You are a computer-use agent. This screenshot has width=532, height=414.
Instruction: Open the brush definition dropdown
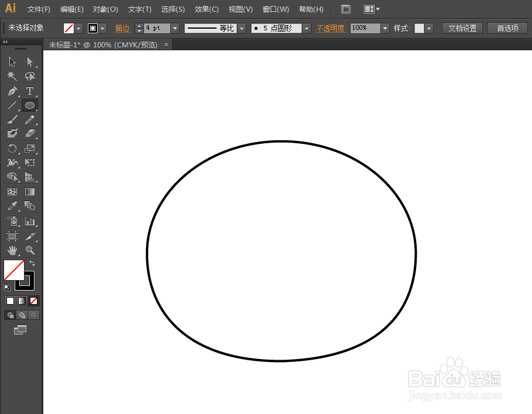coord(307,28)
